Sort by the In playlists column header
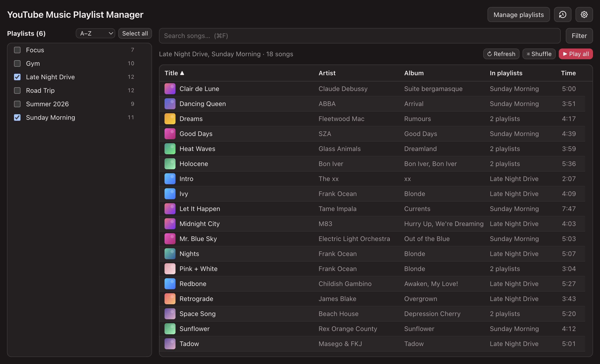The width and height of the screenshot is (600, 364). coord(506,73)
